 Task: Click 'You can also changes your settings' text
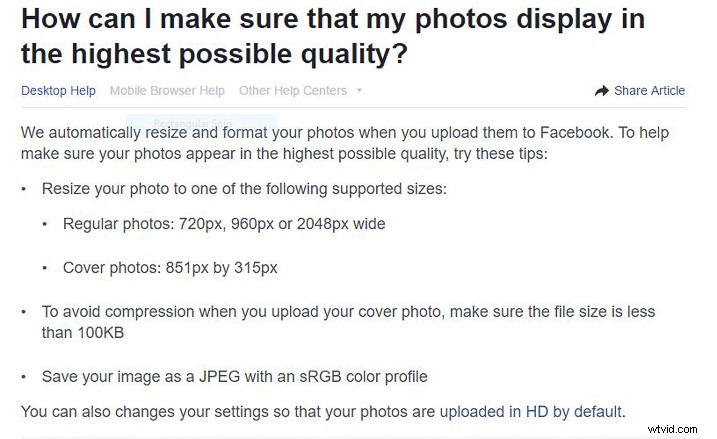click(x=146, y=412)
